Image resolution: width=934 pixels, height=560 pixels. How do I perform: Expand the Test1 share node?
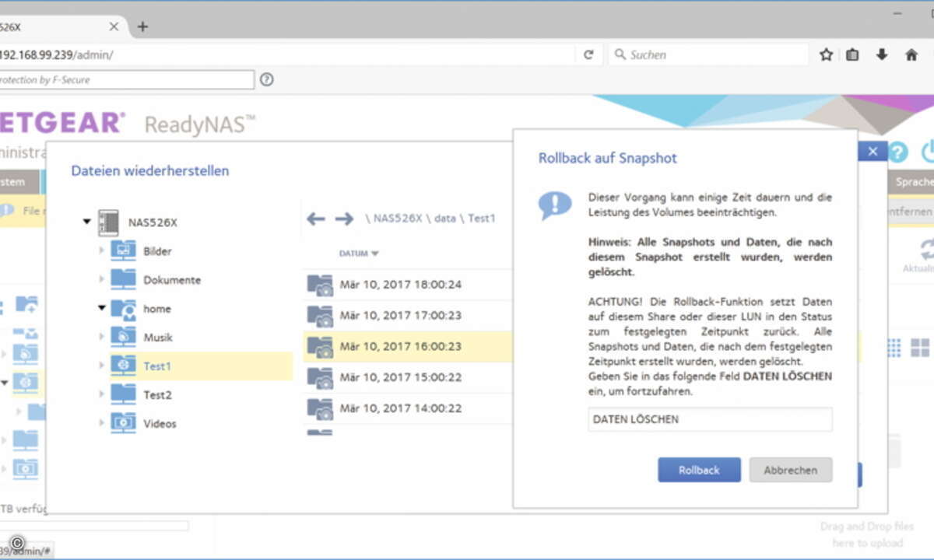click(x=102, y=366)
